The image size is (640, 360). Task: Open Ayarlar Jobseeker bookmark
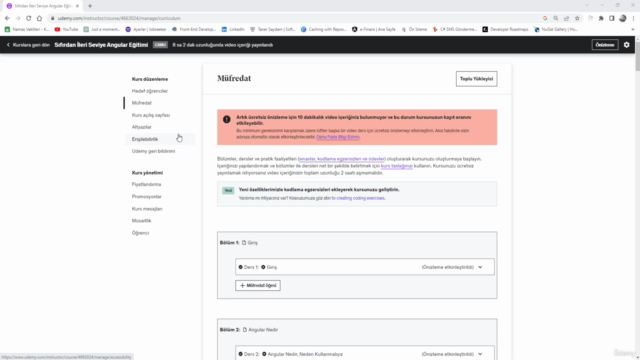click(x=146, y=29)
